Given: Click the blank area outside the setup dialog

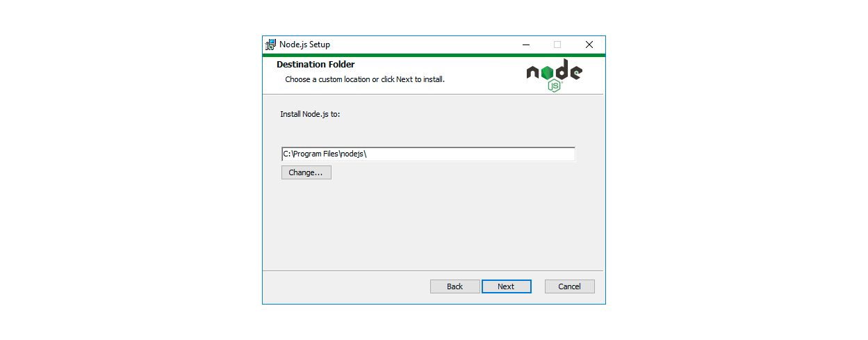Looking at the screenshot, I should pos(730,174).
